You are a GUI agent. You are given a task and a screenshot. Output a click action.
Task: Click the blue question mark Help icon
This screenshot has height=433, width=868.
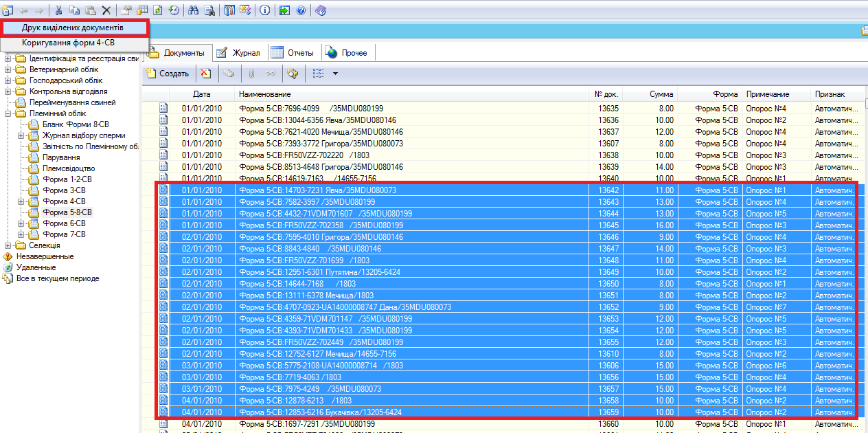[301, 10]
